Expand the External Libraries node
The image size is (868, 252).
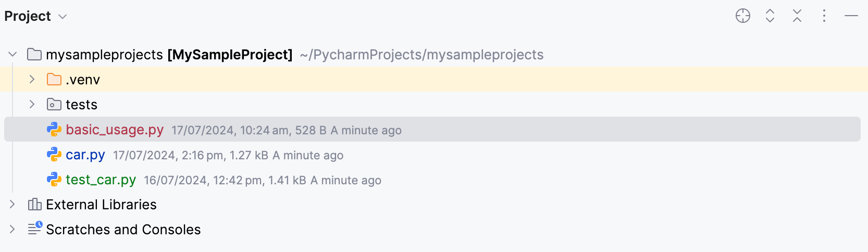pos(13,205)
